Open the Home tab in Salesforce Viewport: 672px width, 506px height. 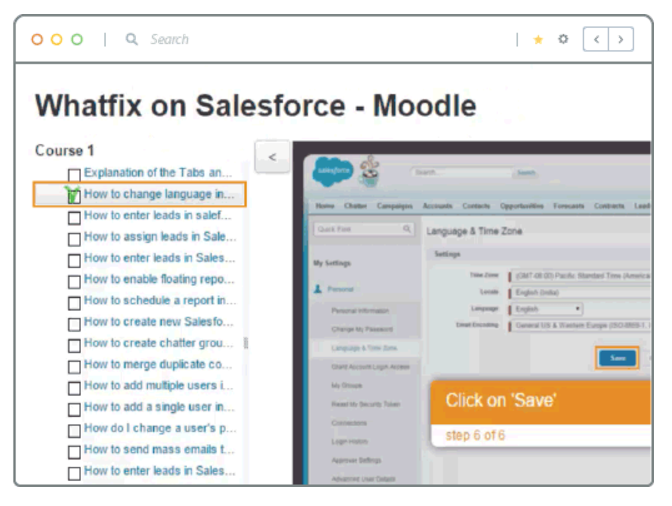tap(325, 206)
